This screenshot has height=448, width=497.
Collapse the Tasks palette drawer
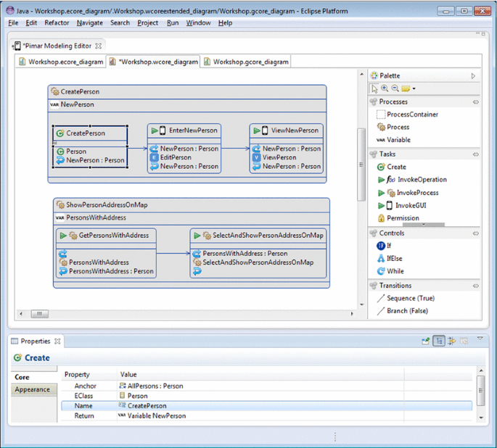(387, 154)
